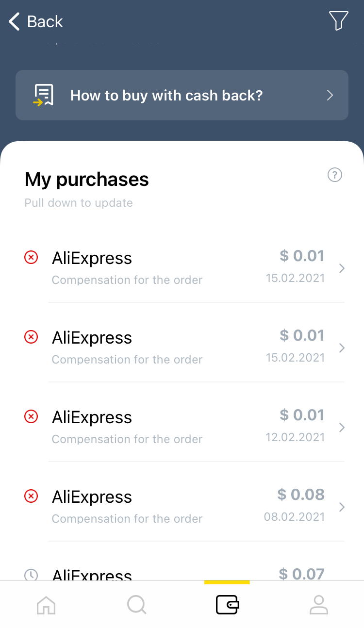Open the filter funnel icon
Viewport: 364px width, 628px height.
[x=338, y=21]
